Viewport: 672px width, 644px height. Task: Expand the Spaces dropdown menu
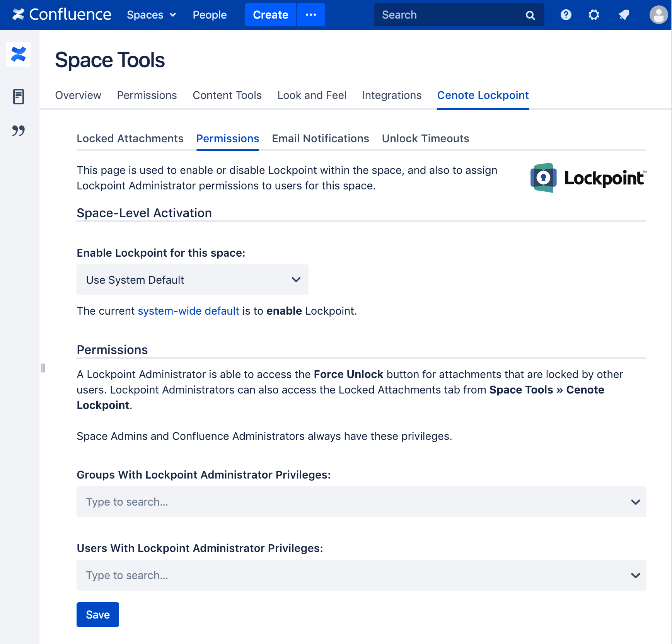pos(151,15)
